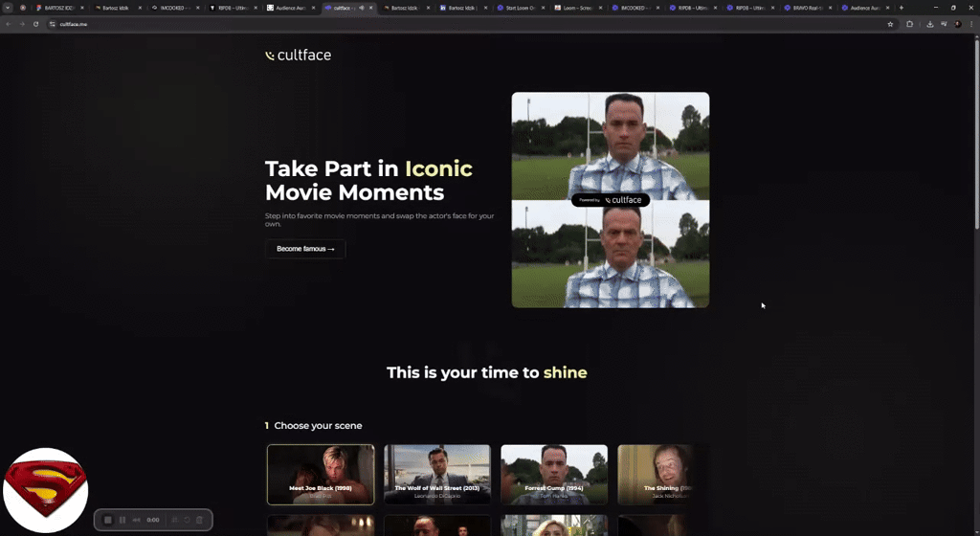Image resolution: width=980 pixels, height=536 pixels.
Task: Open a new browser tab
Action: pyautogui.click(x=901, y=8)
